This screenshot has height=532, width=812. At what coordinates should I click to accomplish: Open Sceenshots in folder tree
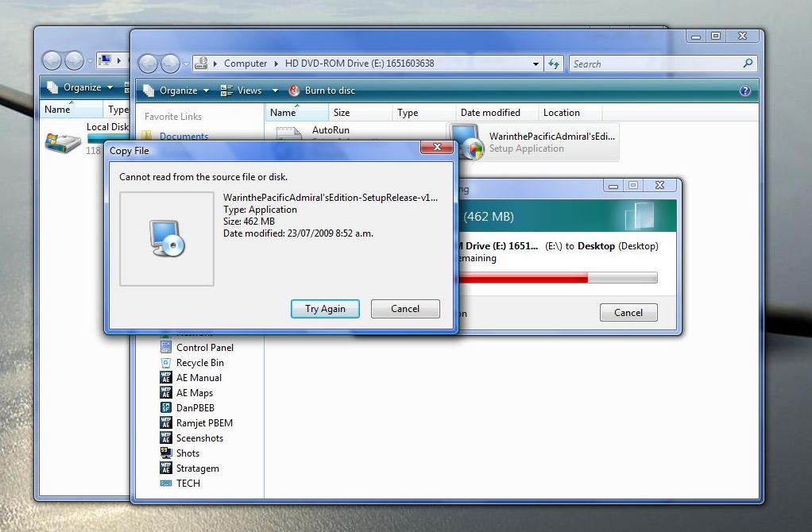(199, 438)
